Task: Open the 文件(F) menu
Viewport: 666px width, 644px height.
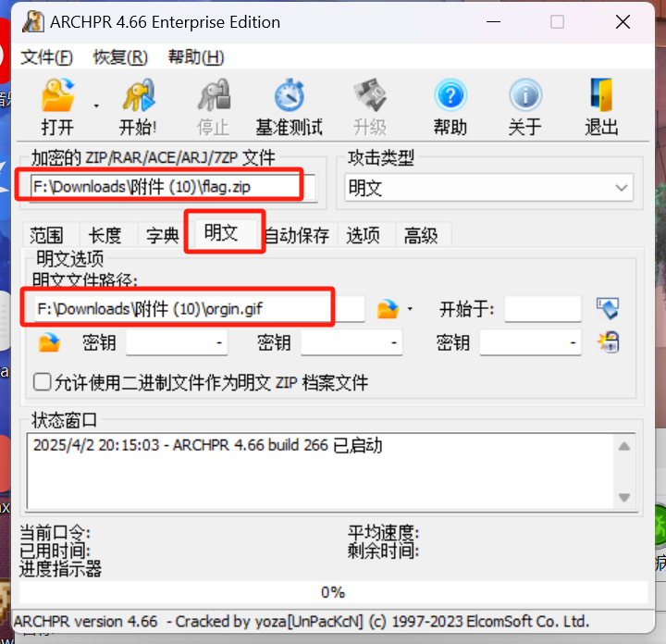Action: [x=47, y=57]
